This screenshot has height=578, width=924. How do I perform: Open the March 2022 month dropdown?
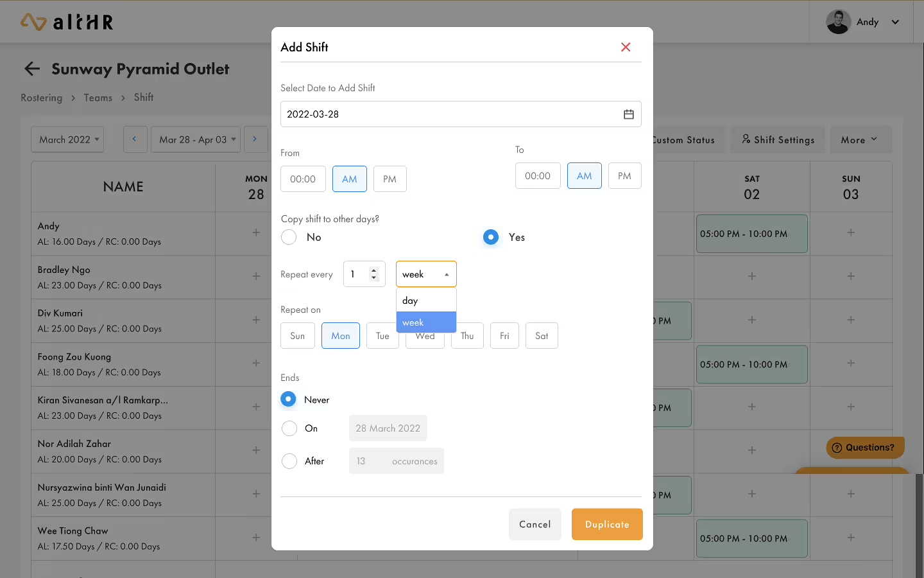pos(68,139)
